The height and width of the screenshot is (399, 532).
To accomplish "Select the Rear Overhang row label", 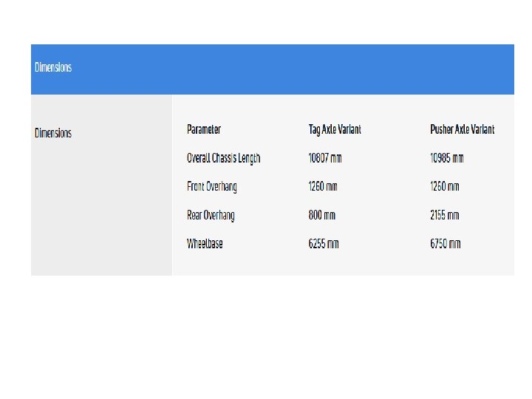I will point(211,216).
